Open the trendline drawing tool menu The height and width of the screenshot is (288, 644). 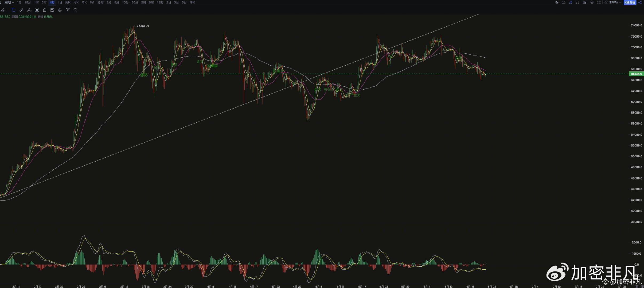pyautogui.click(x=3, y=10)
